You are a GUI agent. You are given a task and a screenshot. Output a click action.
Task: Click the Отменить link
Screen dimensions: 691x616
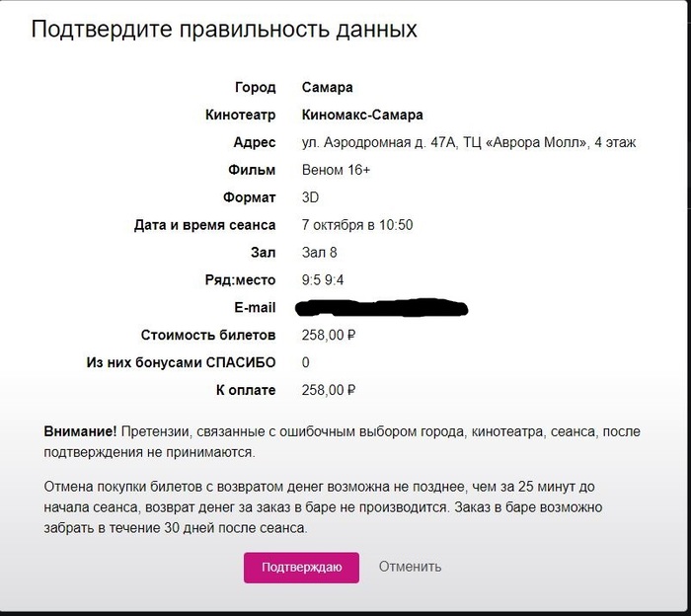tap(410, 567)
